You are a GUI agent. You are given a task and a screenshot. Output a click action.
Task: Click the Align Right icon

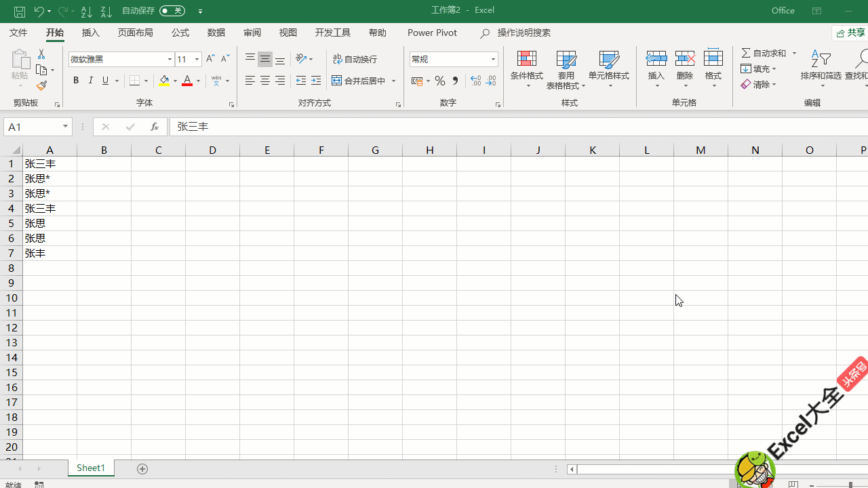click(280, 81)
